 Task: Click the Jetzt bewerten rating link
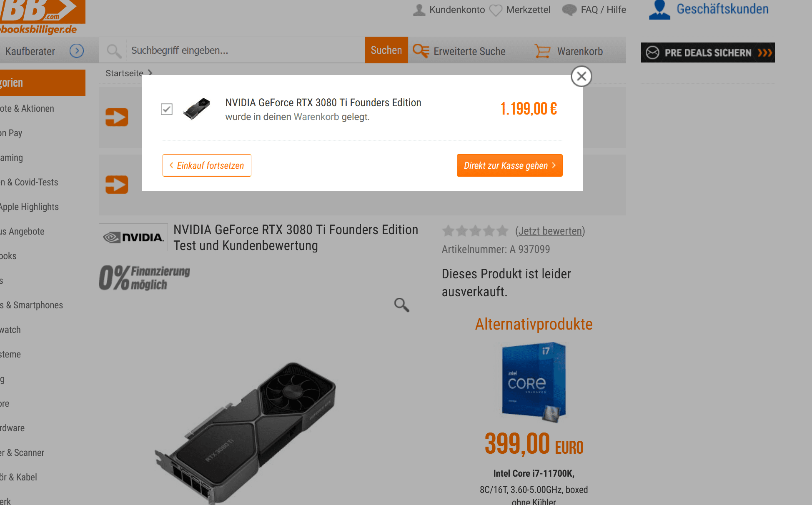tap(550, 231)
